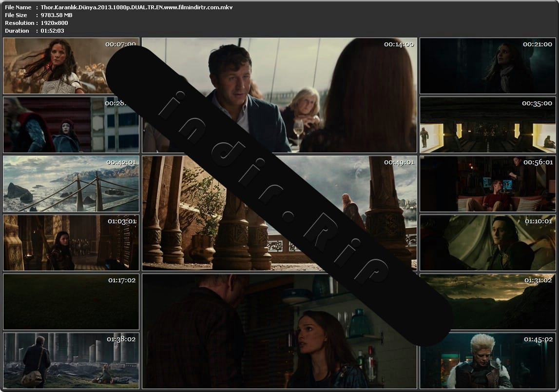
Task: Click the white-haired man frame at 01:45:02
Action: [x=488, y=361]
